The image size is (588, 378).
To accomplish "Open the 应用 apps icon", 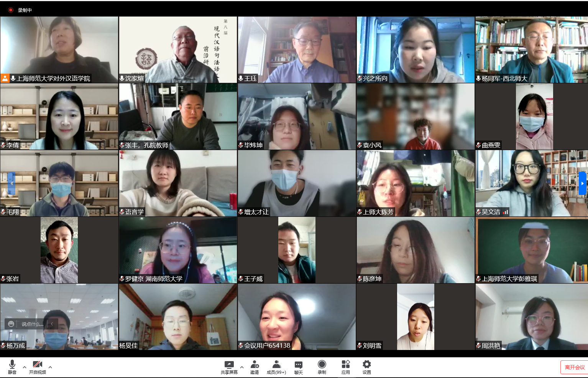I will click(345, 366).
